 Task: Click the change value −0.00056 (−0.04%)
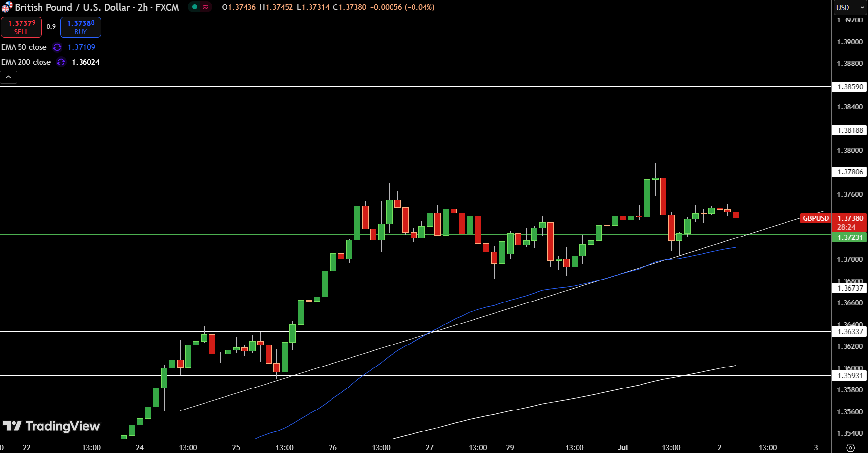(402, 7)
